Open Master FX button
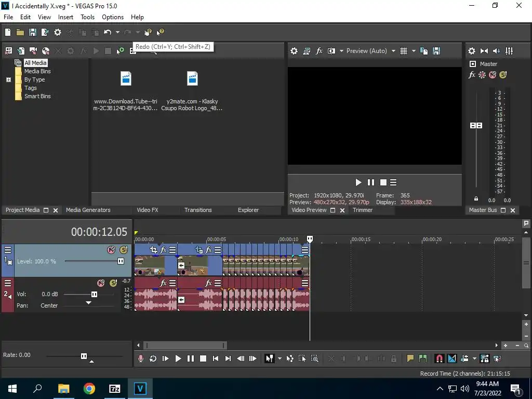 472,75
